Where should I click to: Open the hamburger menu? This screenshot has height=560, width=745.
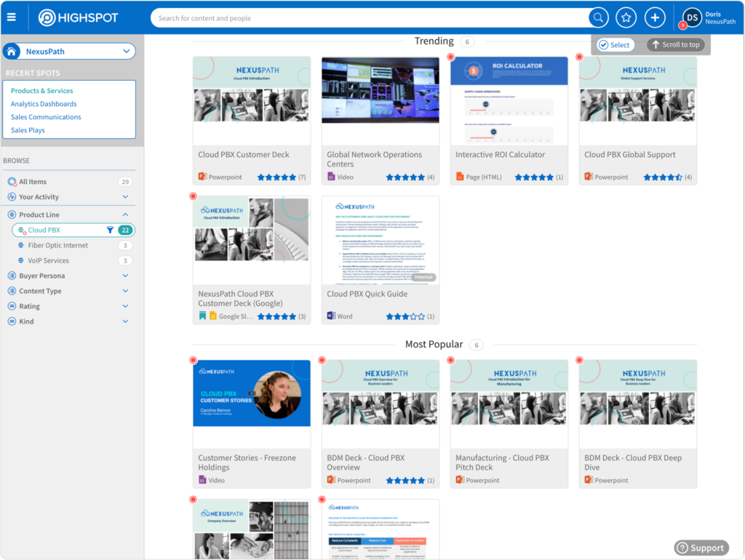[12, 17]
